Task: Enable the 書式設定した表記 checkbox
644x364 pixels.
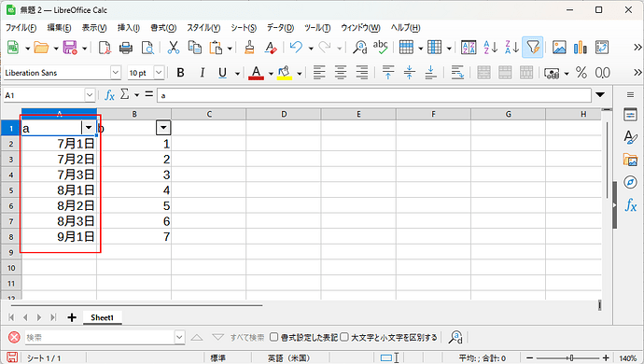Action: click(x=273, y=337)
